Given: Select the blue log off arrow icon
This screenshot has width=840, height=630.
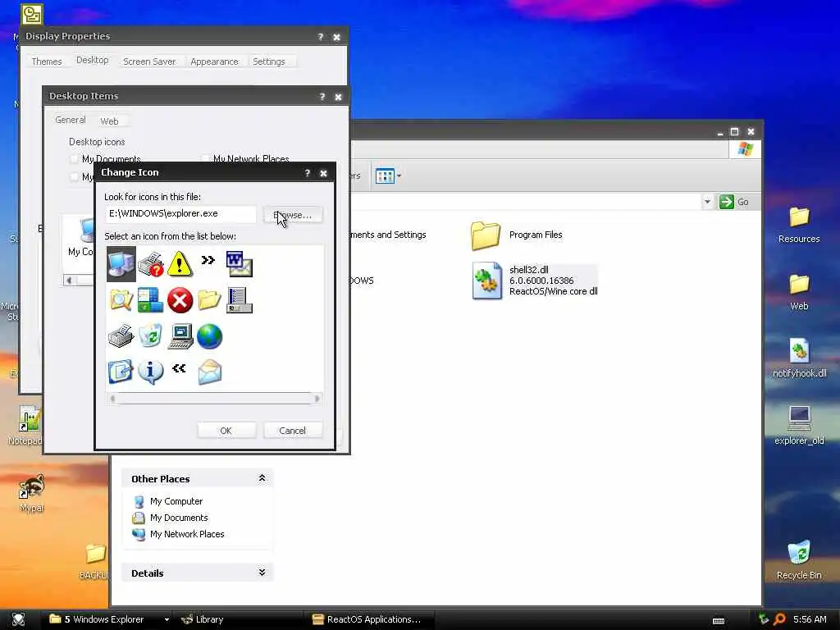Looking at the screenshot, I should 121,372.
